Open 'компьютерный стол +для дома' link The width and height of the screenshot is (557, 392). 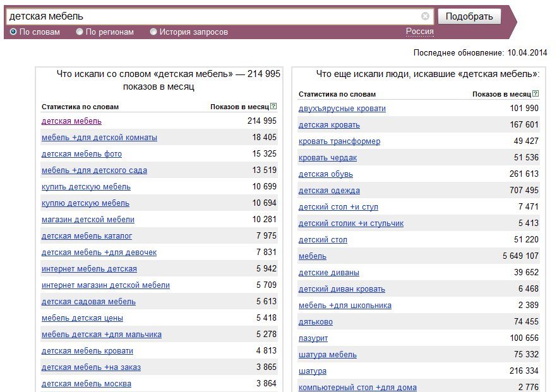[357, 387]
